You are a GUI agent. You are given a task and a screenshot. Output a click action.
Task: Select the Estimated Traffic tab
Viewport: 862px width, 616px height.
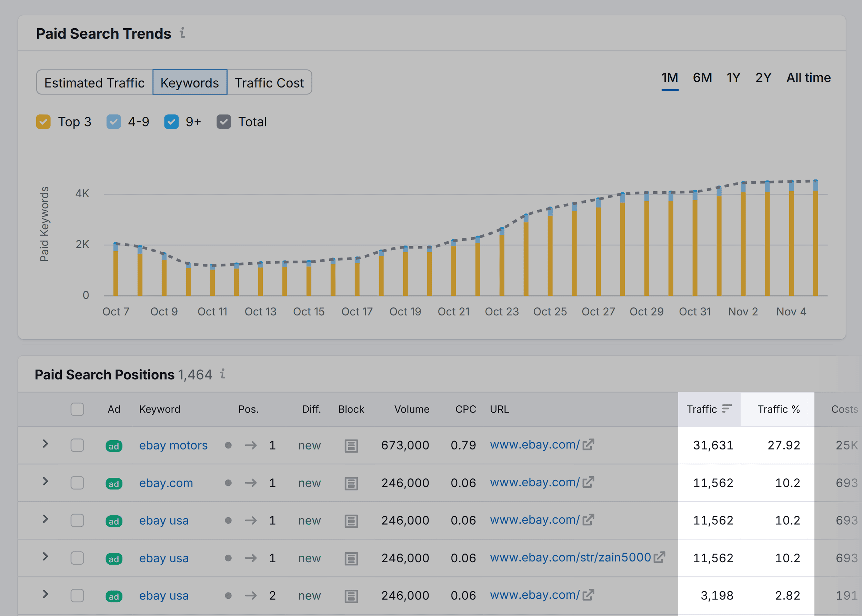point(94,82)
